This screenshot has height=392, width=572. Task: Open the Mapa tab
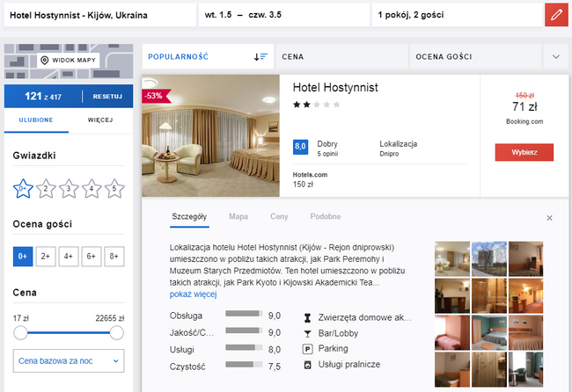click(x=238, y=217)
